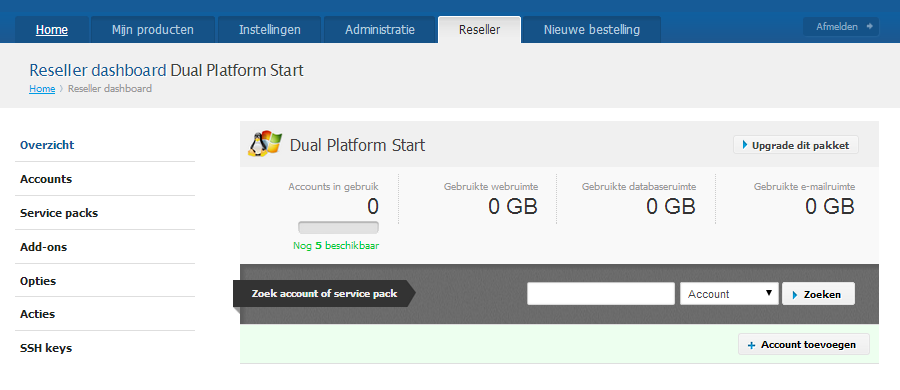Open Nieuwe bestelling tab
Screen dimensions: 900x390
[592, 29]
